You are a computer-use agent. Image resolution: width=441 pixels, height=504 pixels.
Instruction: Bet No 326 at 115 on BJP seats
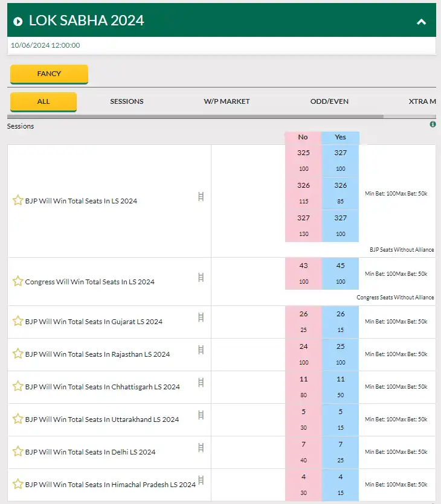coord(303,193)
